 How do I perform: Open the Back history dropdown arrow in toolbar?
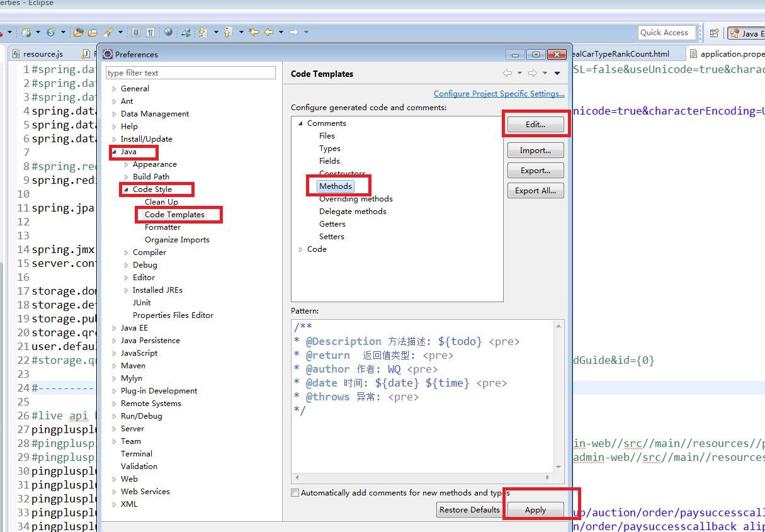click(281, 32)
